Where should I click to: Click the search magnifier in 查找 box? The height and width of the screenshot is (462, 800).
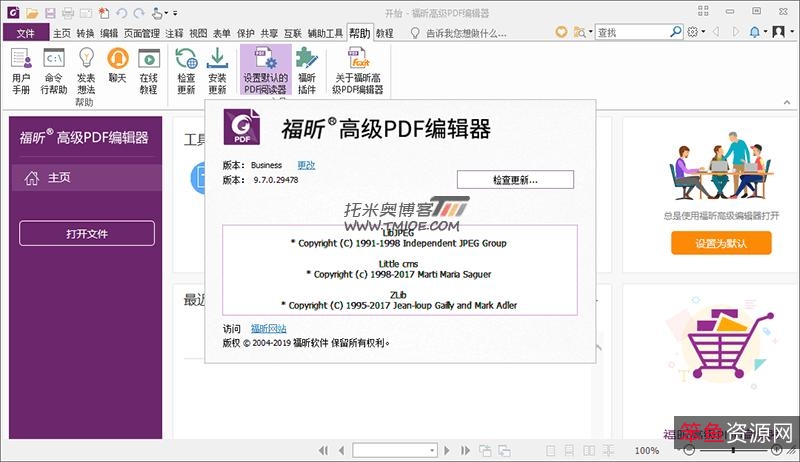click(676, 32)
